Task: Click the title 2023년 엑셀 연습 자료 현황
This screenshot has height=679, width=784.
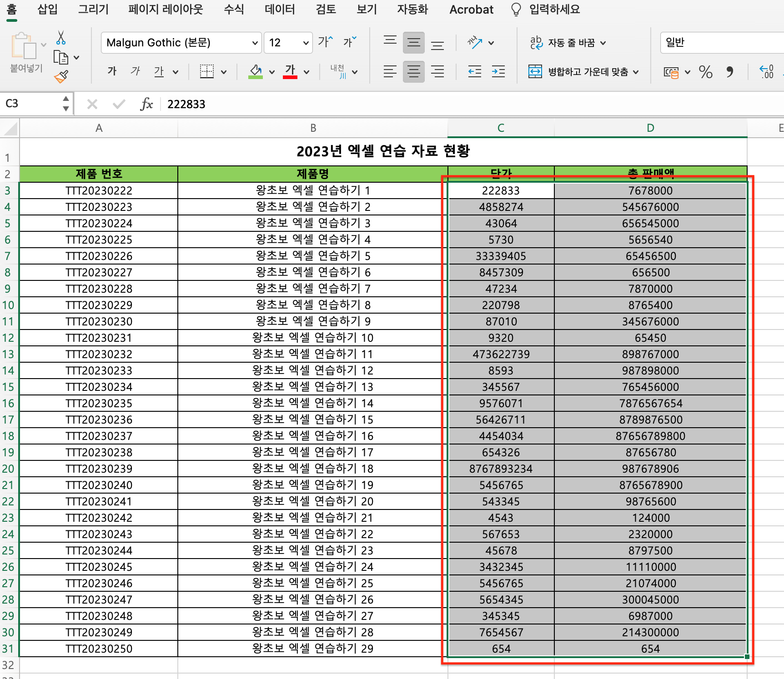Action: [383, 151]
